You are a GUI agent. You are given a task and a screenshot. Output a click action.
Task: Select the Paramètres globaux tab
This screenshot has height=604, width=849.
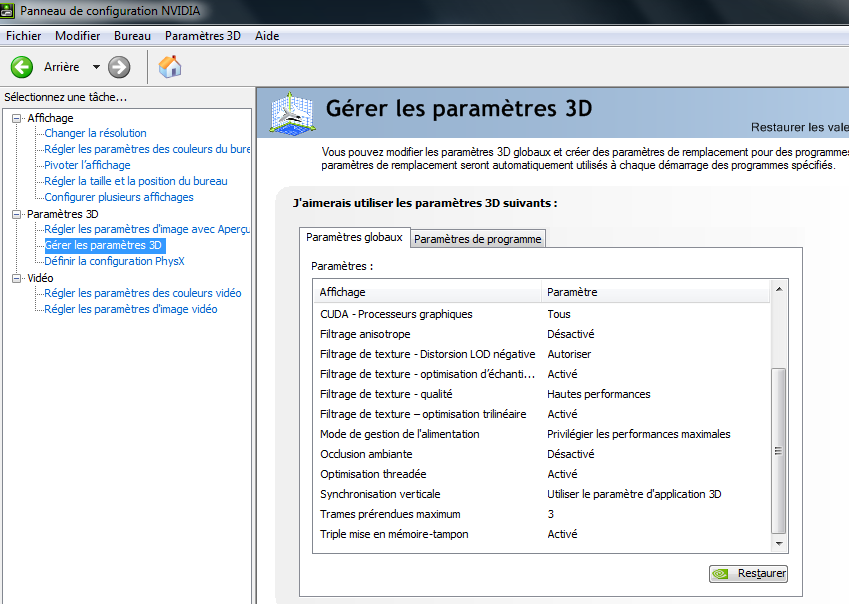(354, 237)
